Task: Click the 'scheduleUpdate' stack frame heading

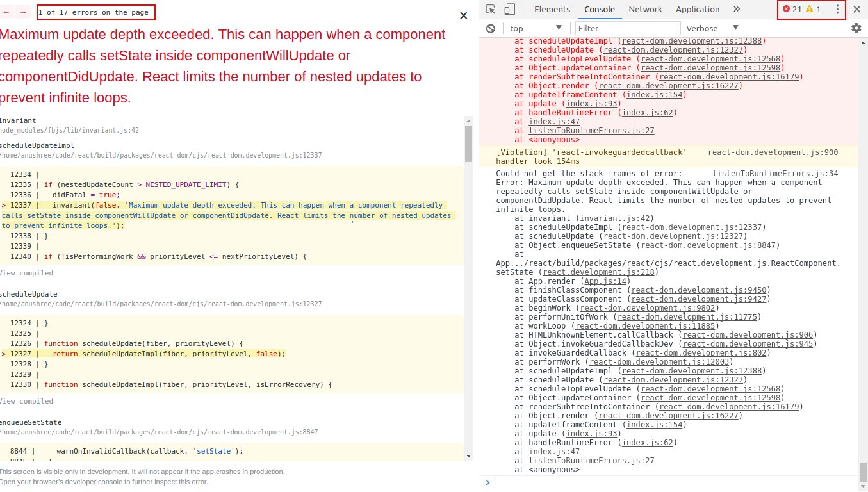Action: click(x=28, y=294)
